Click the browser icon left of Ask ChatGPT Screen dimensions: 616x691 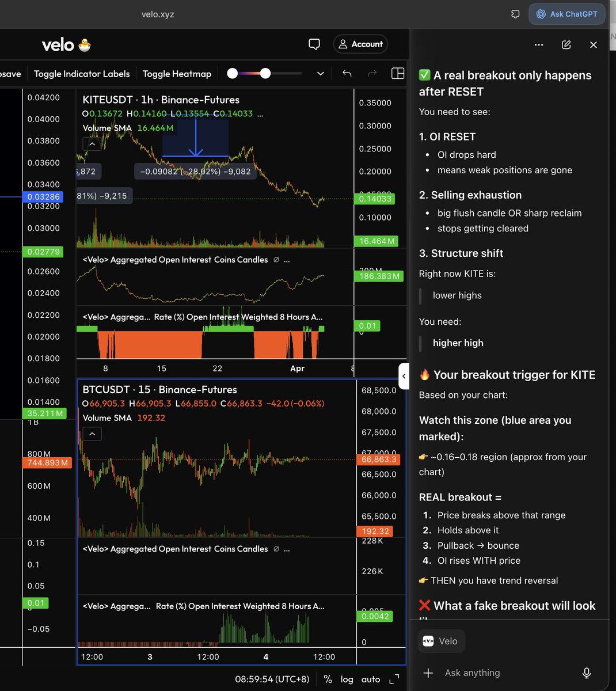[515, 14]
